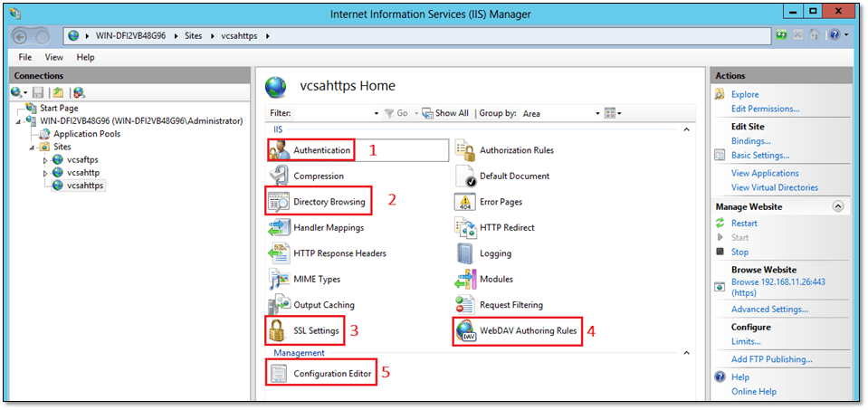Open Configuration Editor feature
Image resolution: width=868 pixels, height=410 pixels.
(320, 374)
